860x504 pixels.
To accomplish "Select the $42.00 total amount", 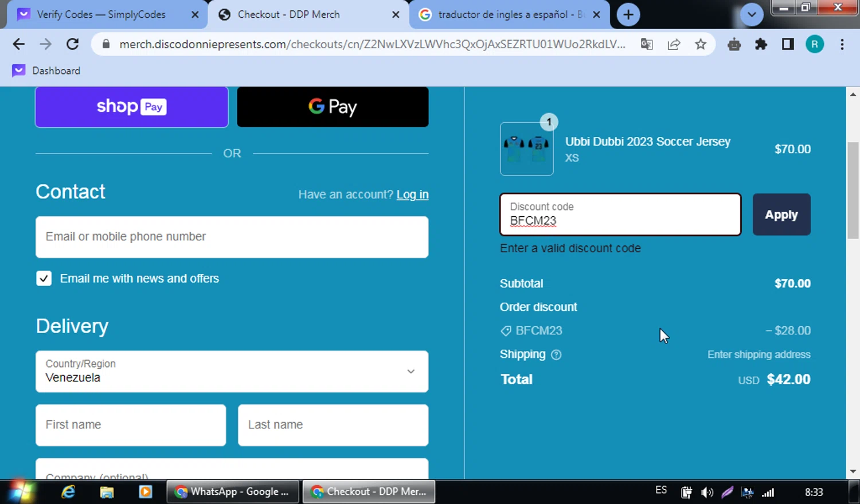I will tap(788, 380).
